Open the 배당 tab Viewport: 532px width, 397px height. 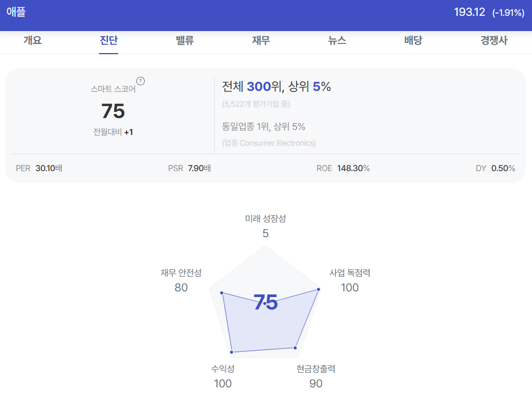[413, 40]
